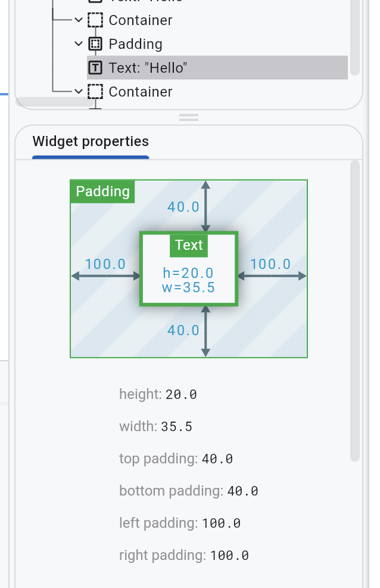Collapse the Container node below Text Hello
This screenshot has height=588, width=380.
(x=79, y=91)
